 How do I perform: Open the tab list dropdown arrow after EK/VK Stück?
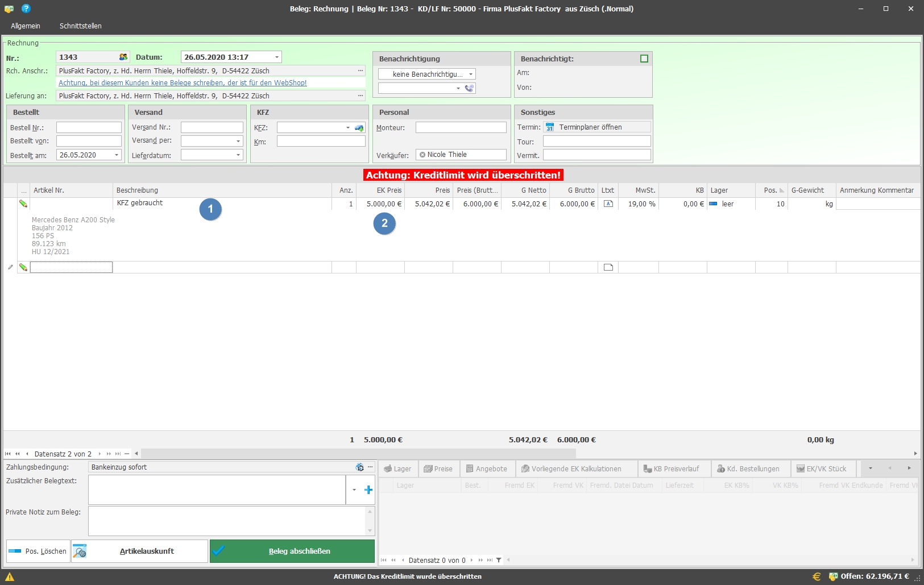click(x=870, y=468)
